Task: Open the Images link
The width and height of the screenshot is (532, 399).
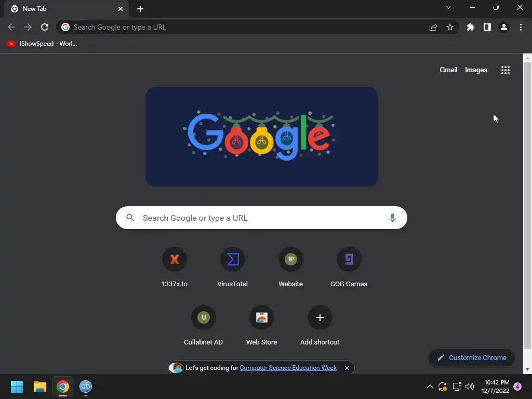Action: (476, 70)
